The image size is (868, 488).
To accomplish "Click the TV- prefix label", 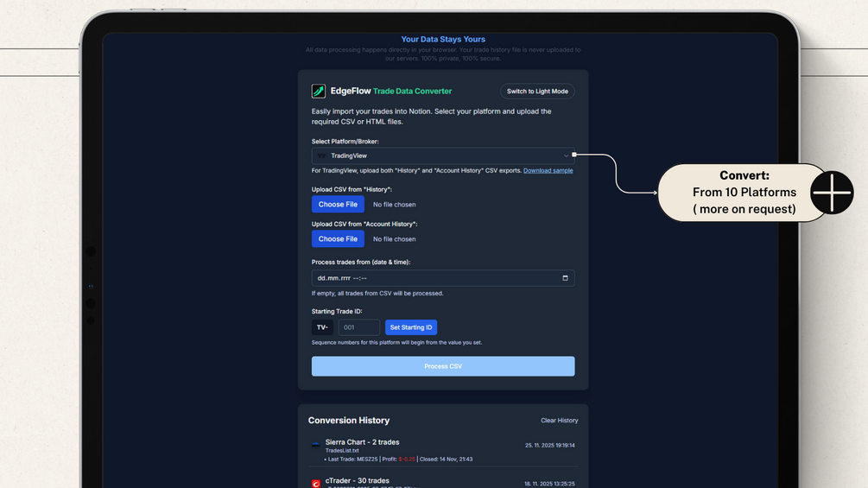I will point(322,327).
